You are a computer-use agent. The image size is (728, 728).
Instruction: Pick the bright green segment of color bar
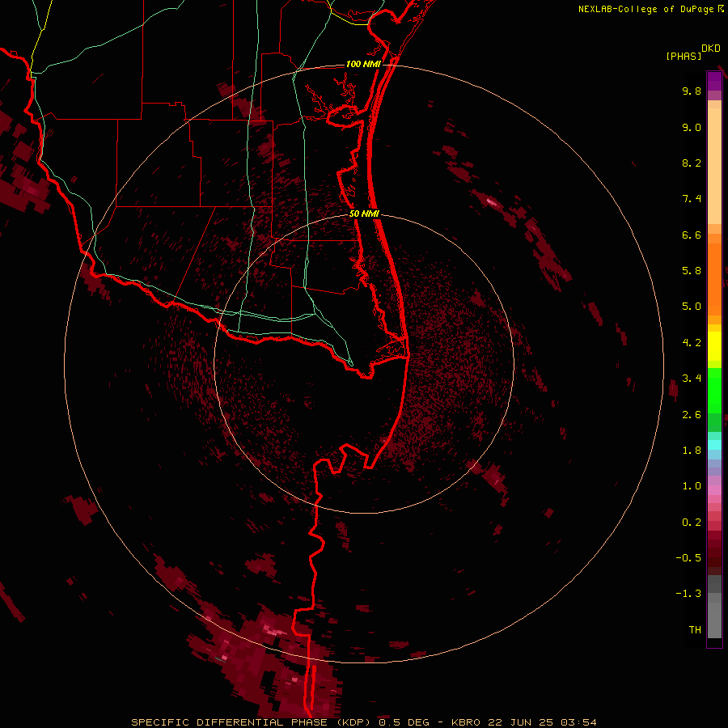714,391
